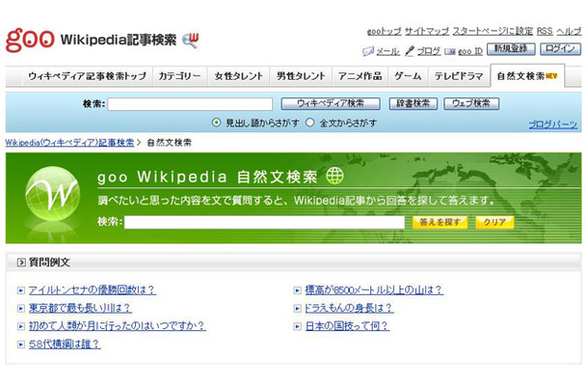Open the テレビドラマ tab
Screen dimensions: 588x386
[459, 76]
